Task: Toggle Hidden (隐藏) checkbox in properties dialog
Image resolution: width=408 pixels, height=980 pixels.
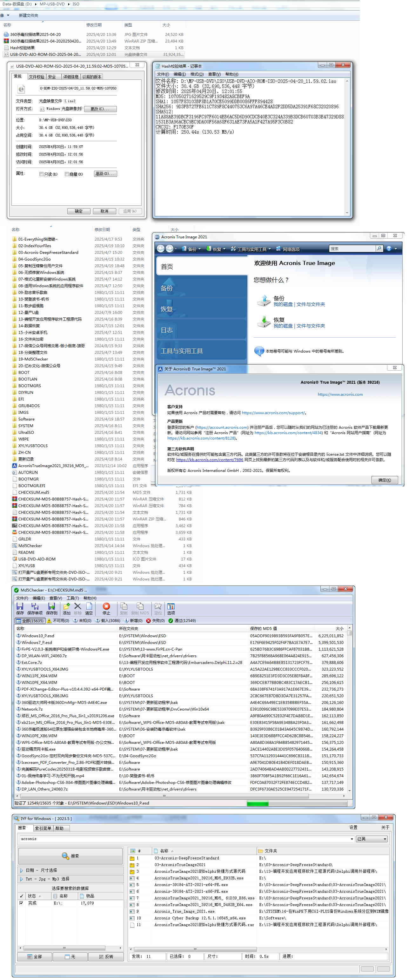Action: pyautogui.click(x=67, y=174)
